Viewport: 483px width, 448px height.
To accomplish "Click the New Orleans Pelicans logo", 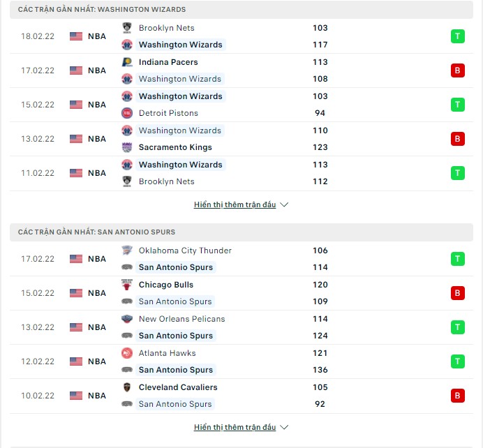I will tap(127, 319).
